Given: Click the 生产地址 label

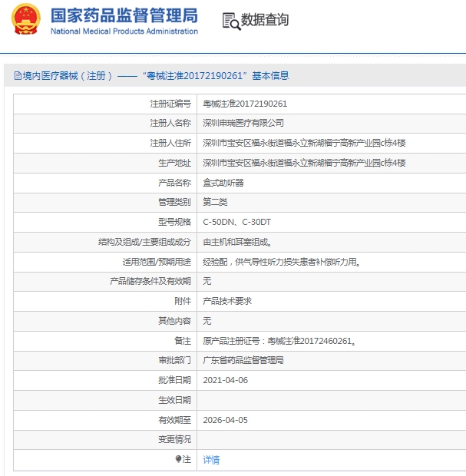Looking at the screenshot, I should coord(174,163).
